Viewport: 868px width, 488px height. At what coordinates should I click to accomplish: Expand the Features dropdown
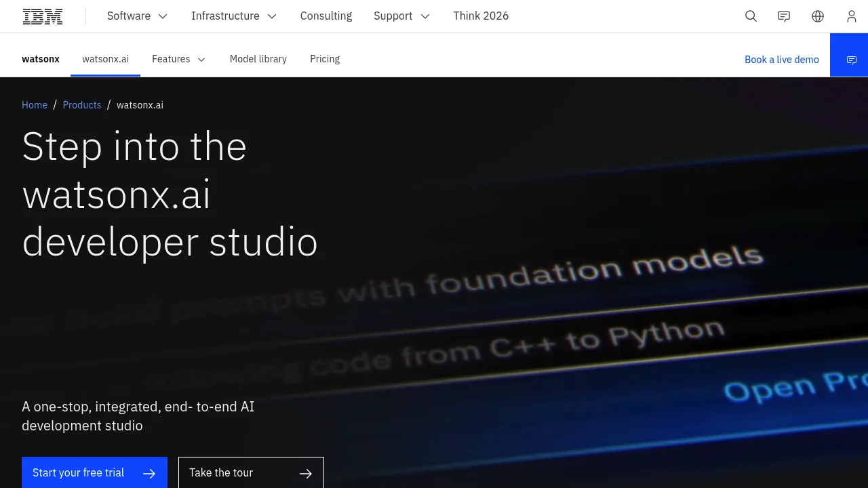click(x=178, y=60)
